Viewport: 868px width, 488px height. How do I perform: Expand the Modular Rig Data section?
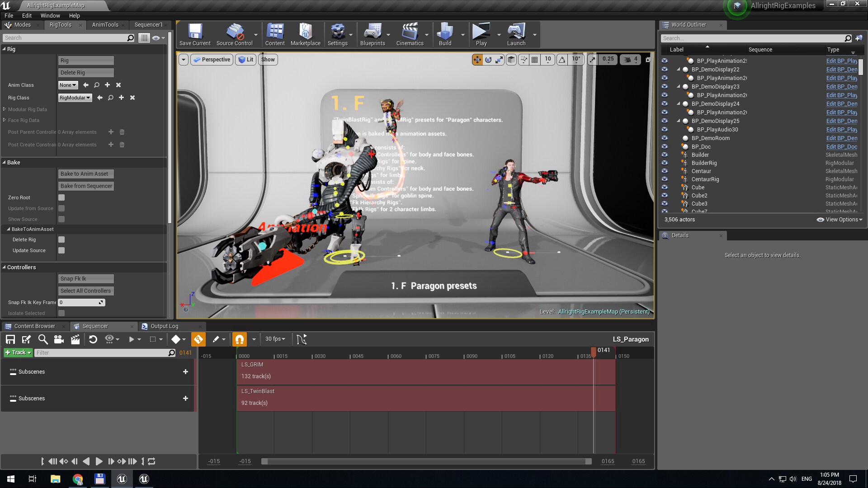5,109
